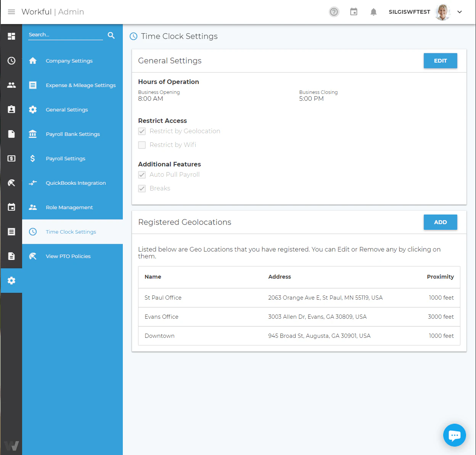
Task: Toggle the Breaks checkbox
Action: tap(142, 189)
